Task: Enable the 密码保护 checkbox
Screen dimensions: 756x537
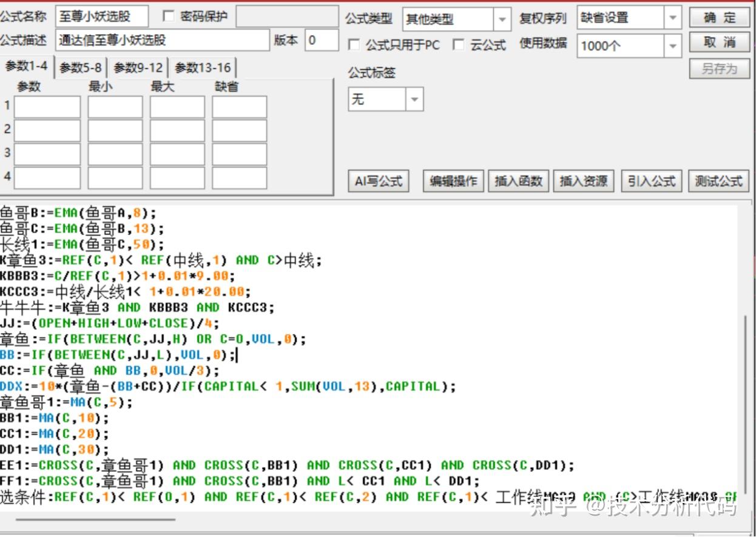Action: tap(169, 16)
